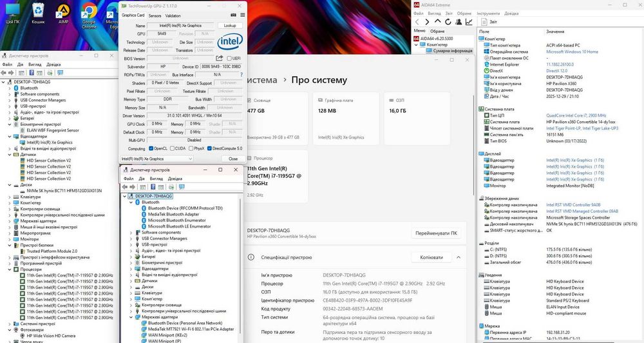Click the BIOS share/export icon in GPU-Z
The image size is (644, 343).
(x=220, y=58)
